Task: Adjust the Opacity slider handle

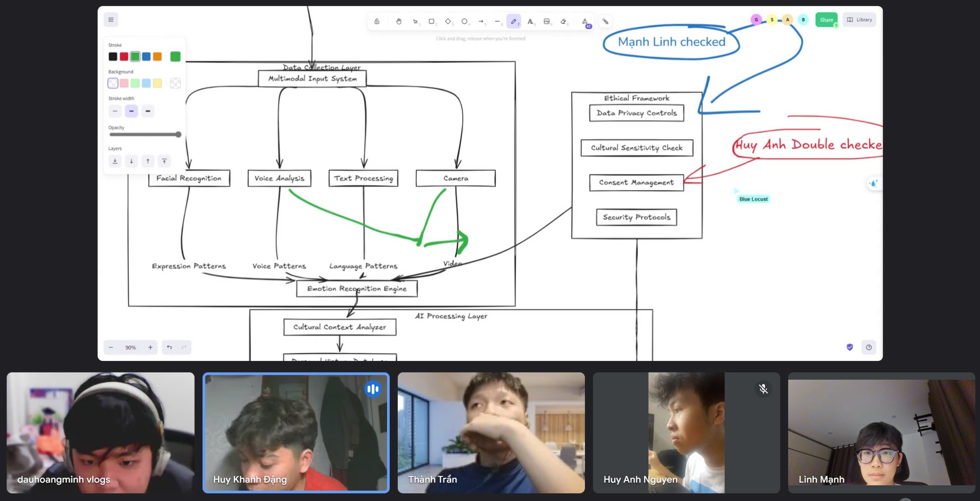Action: point(178,134)
